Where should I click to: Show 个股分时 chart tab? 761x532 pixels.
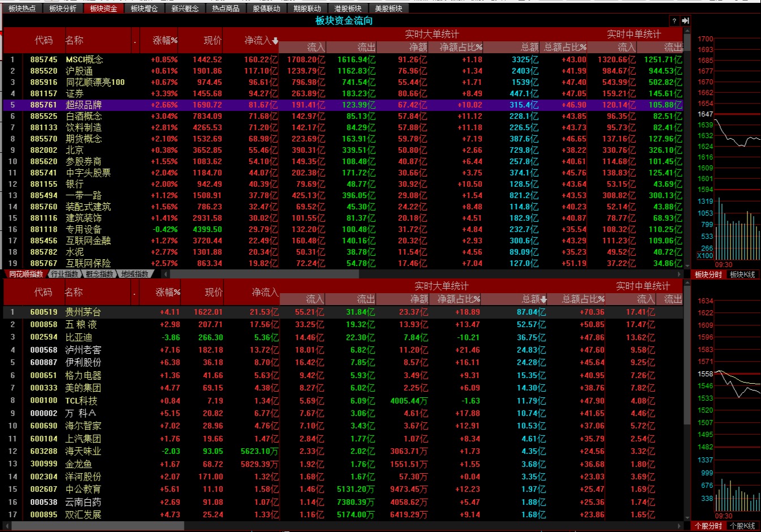click(708, 526)
